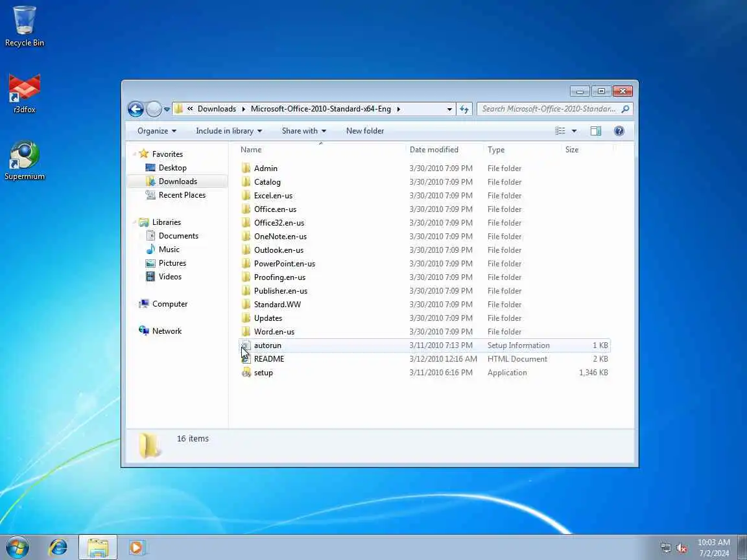The width and height of the screenshot is (747, 560).
Task: Launch Internet Explorer from the taskbar
Action: tap(58, 547)
